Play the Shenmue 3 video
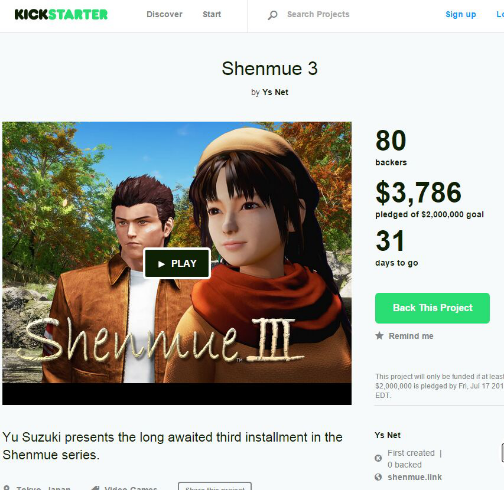Image resolution: width=504 pixels, height=491 pixels. (177, 263)
